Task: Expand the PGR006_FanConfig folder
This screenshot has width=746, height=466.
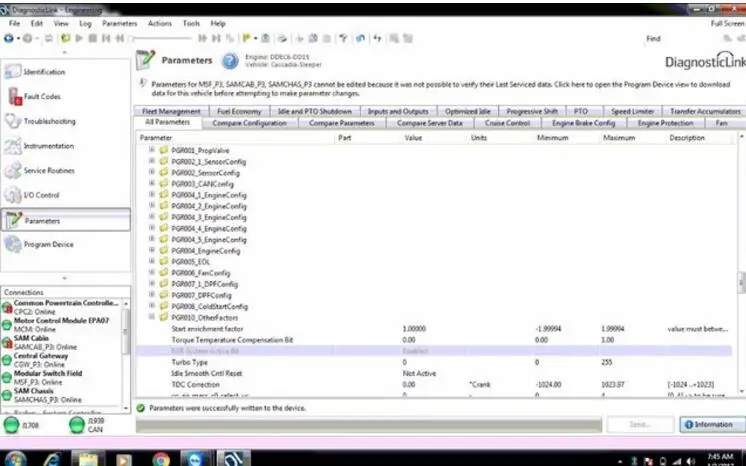Action: pyautogui.click(x=152, y=273)
